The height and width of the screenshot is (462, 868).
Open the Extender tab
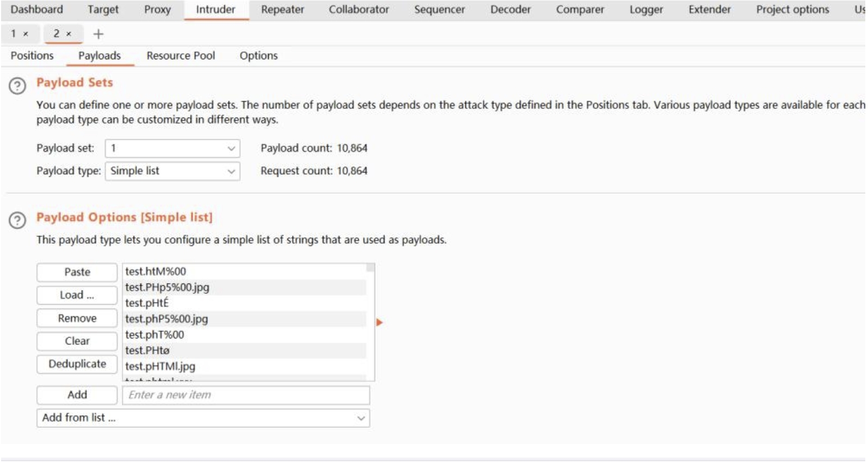pos(710,9)
